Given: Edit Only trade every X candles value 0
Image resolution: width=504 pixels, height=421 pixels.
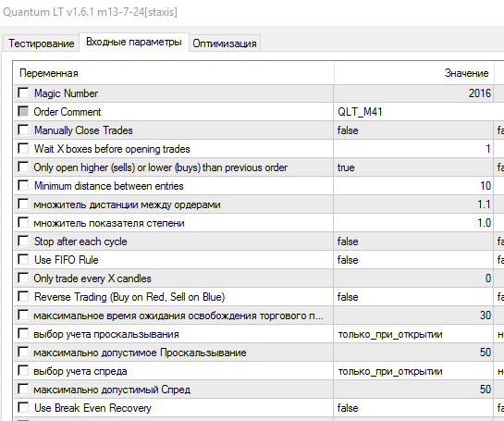Looking at the screenshot, I should (413, 279).
